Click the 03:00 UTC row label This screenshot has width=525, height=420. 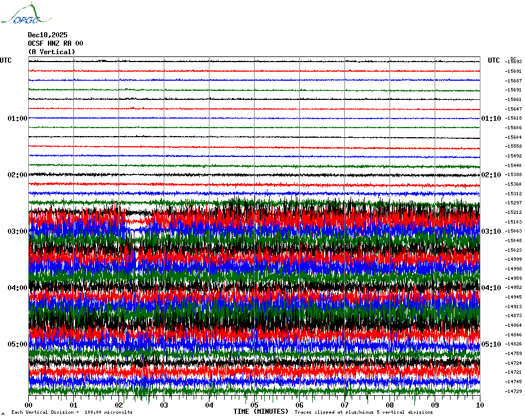[x=17, y=231]
